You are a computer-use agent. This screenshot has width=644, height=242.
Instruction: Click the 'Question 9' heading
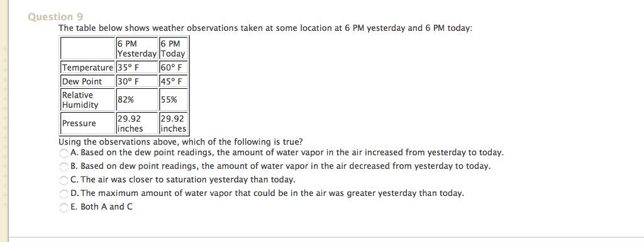click(x=55, y=17)
